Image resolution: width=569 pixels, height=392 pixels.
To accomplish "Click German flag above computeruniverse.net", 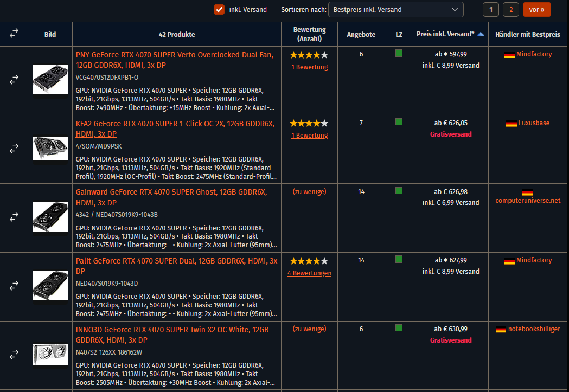I will [x=528, y=192].
